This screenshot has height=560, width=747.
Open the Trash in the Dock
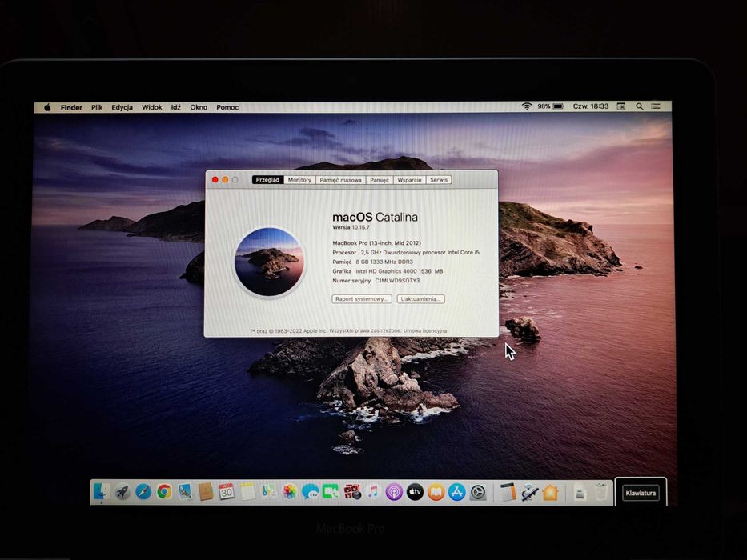tap(600, 492)
